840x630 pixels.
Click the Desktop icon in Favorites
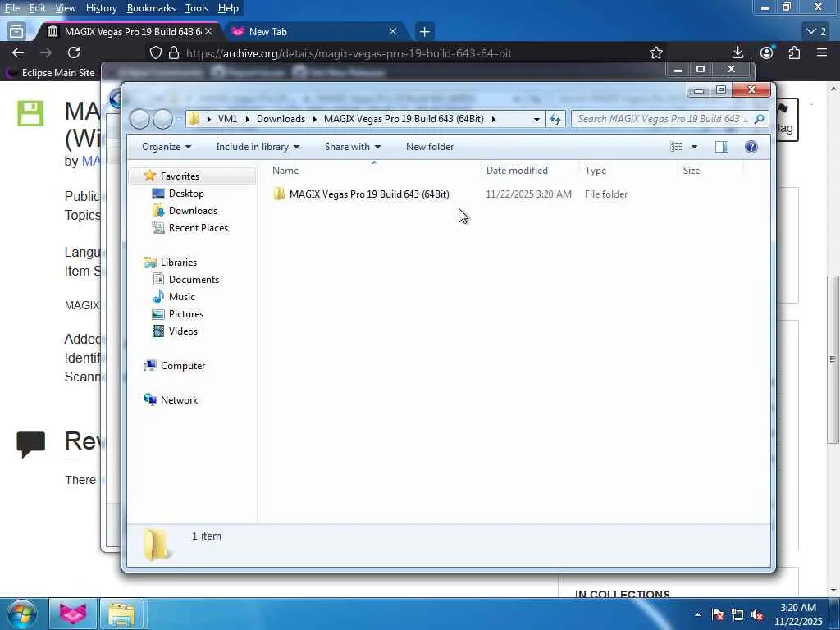point(158,194)
